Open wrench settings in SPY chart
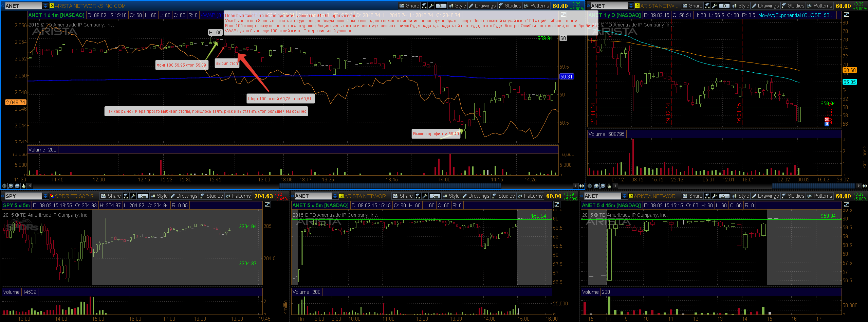Image resolution: width=868 pixels, height=322 pixels. coord(133,196)
